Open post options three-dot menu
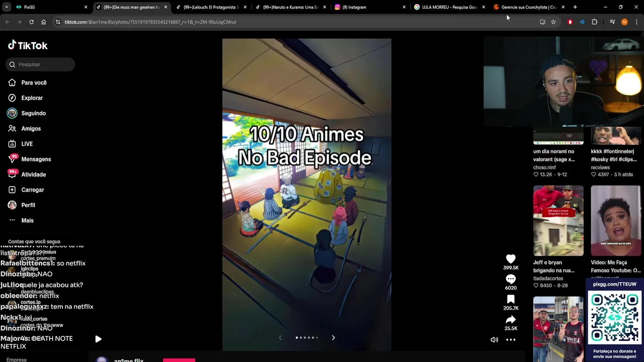Viewport: 644px width, 362px height. point(511,340)
